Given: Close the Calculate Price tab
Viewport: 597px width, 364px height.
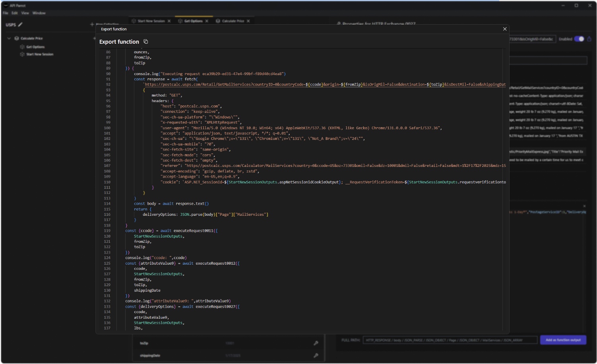Looking at the screenshot, I should pyautogui.click(x=248, y=21).
